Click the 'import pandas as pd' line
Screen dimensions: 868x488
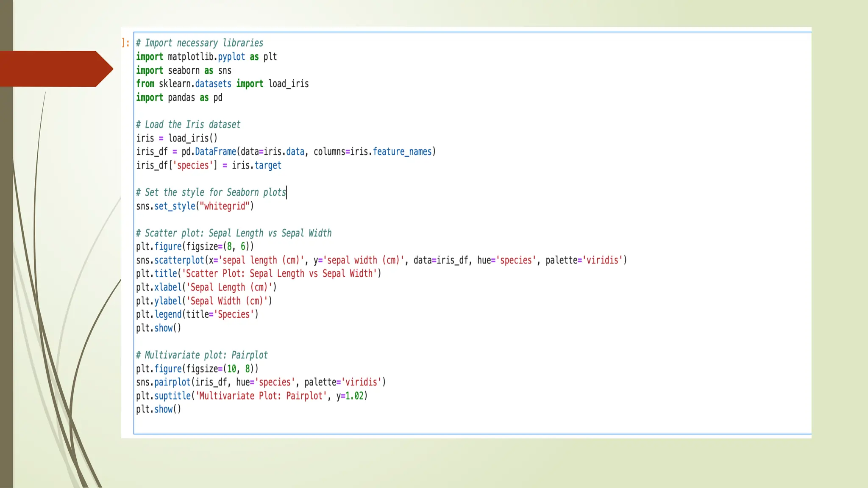point(179,98)
